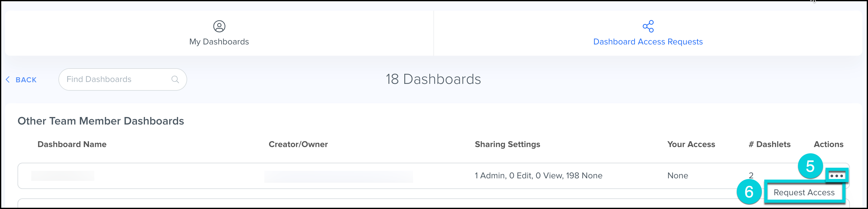Open the Dashboard Access Requests tab label
Viewport: 868px width, 209px height.
click(648, 42)
